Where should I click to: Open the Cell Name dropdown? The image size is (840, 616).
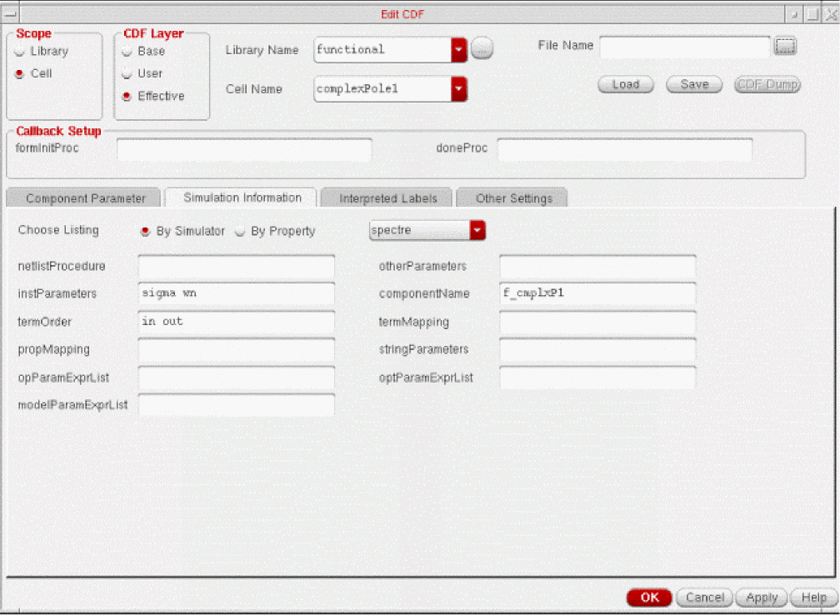click(458, 89)
